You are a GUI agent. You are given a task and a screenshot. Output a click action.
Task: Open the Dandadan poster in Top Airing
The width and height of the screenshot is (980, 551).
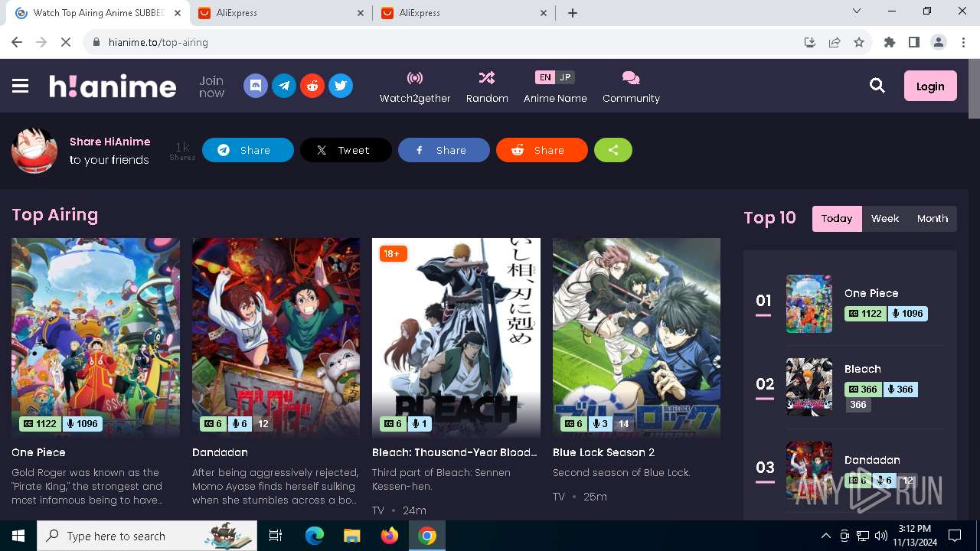276,337
